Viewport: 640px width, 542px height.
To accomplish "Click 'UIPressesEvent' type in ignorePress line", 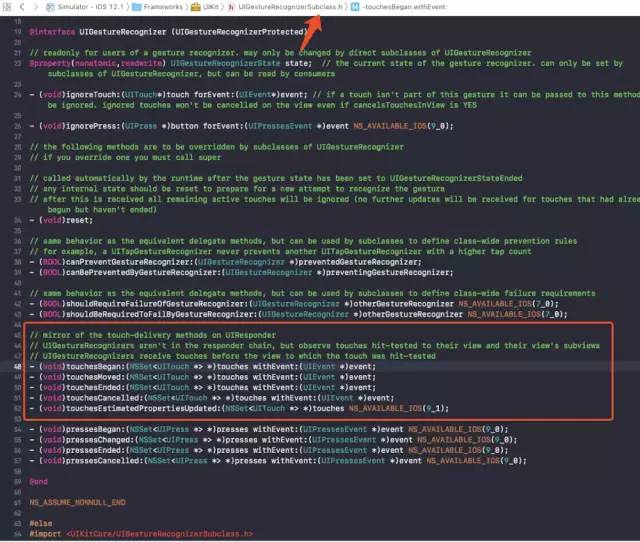I will tap(280, 126).
